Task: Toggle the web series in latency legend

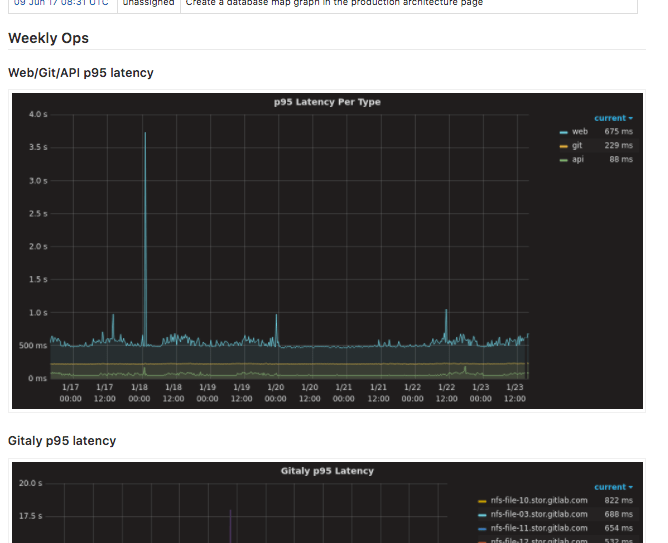Action: click(580, 132)
